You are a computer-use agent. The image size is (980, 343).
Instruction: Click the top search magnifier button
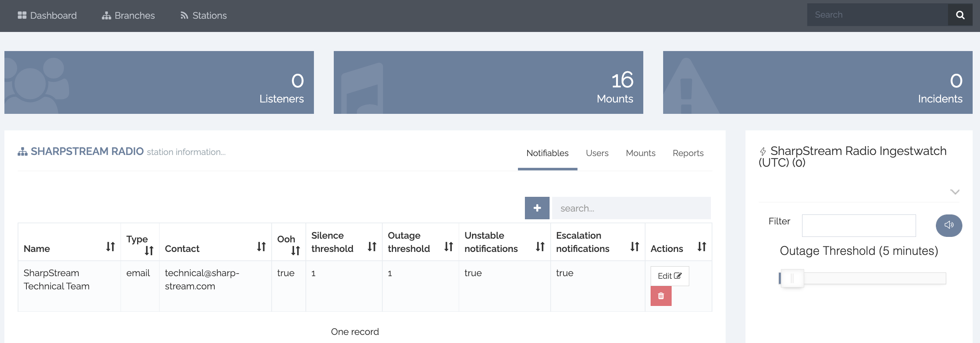coord(960,15)
